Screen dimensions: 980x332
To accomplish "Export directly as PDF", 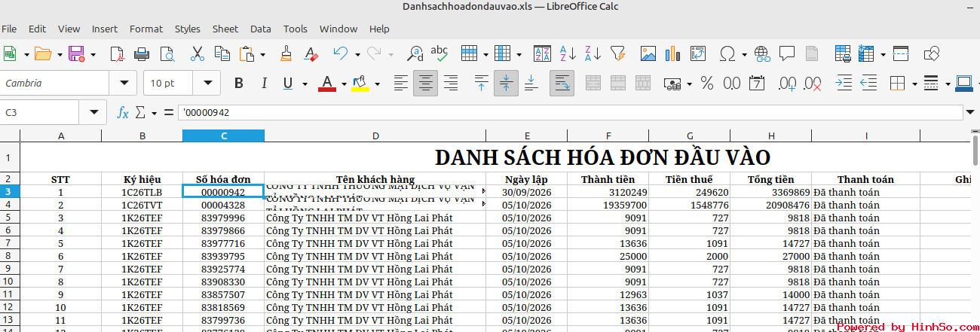I will click(117, 53).
